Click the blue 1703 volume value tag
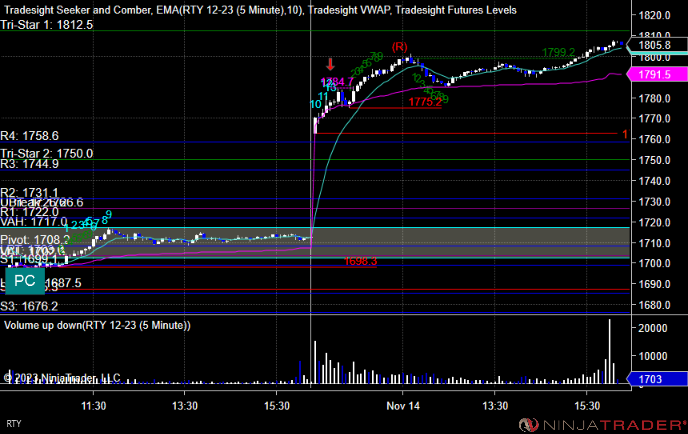Screen dimensions: 688x434 (657, 379)
